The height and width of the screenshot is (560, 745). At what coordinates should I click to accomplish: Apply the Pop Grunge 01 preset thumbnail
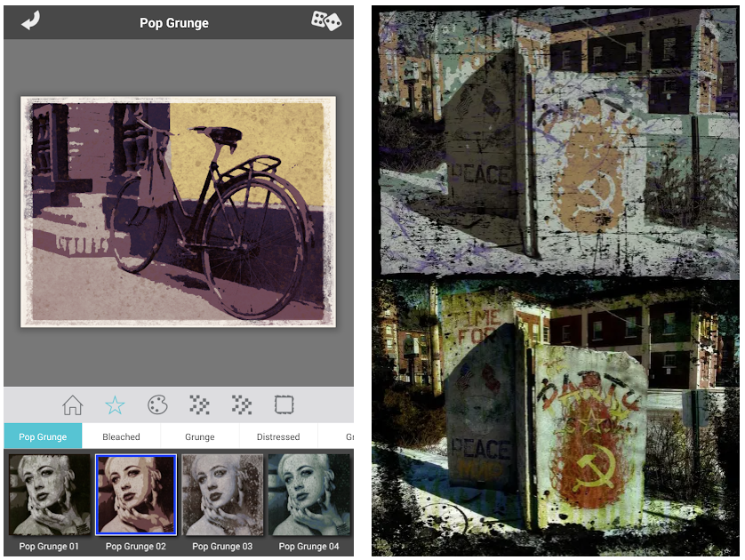50,495
